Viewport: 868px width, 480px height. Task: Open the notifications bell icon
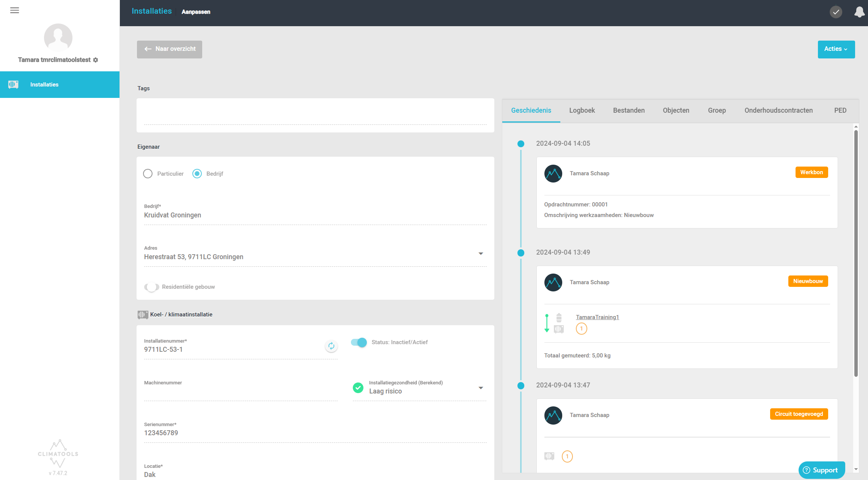(859, 12)
